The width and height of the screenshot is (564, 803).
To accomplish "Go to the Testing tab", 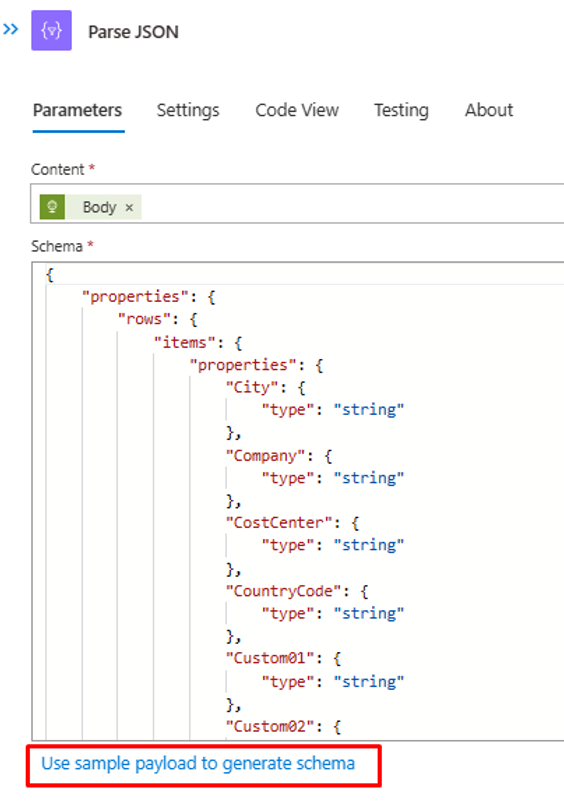I will pos(401,110).
